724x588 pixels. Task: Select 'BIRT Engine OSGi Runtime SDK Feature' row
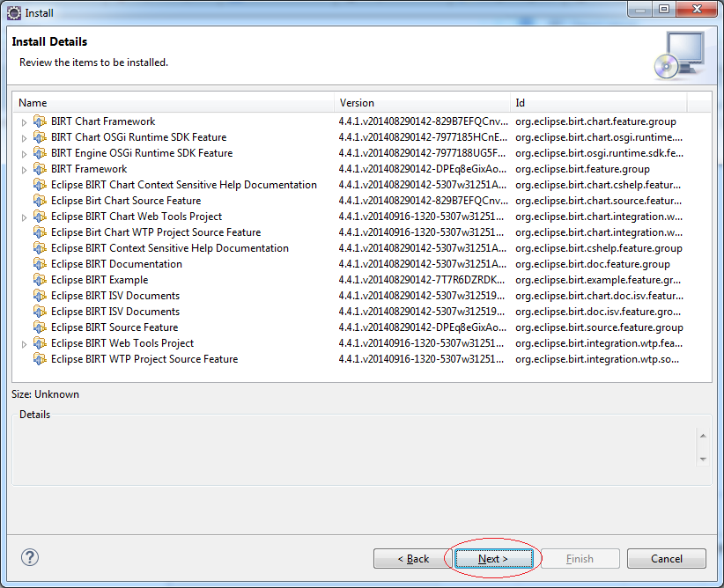point(142,153)
